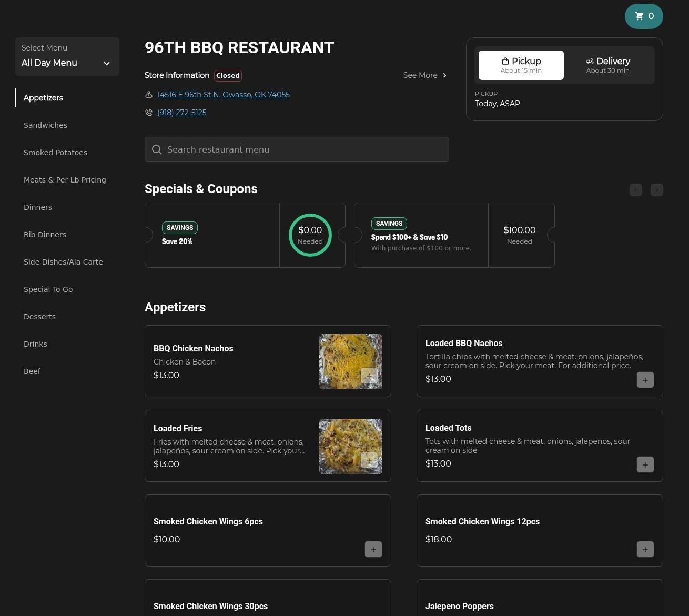Expand store info with See More
This screenshot has height=616, width=689.
point(424,75)
